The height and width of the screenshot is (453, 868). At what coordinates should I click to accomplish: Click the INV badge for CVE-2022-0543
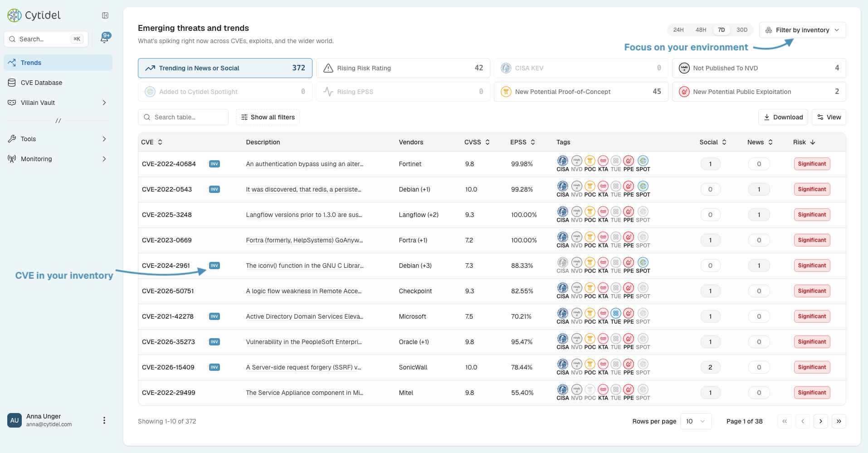tap(215, 189)
